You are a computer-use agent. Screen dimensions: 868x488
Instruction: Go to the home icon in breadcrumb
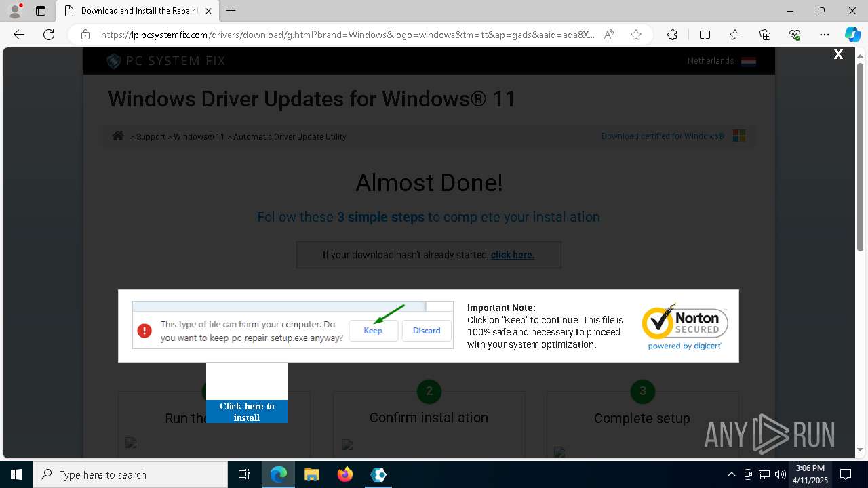pyautogui.click(x=118, y=136)
